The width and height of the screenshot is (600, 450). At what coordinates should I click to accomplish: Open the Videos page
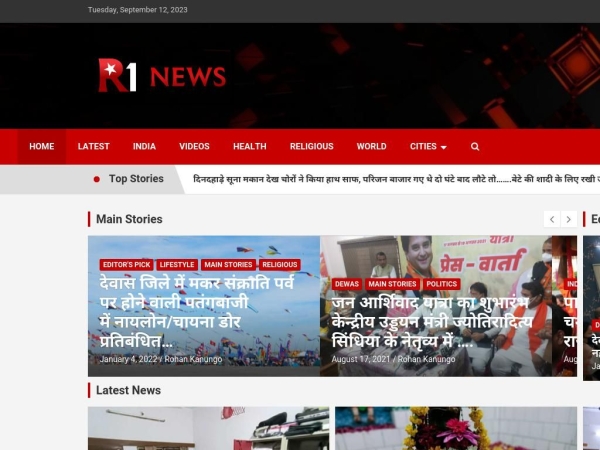pyautogui.click(x=194, y=146)
